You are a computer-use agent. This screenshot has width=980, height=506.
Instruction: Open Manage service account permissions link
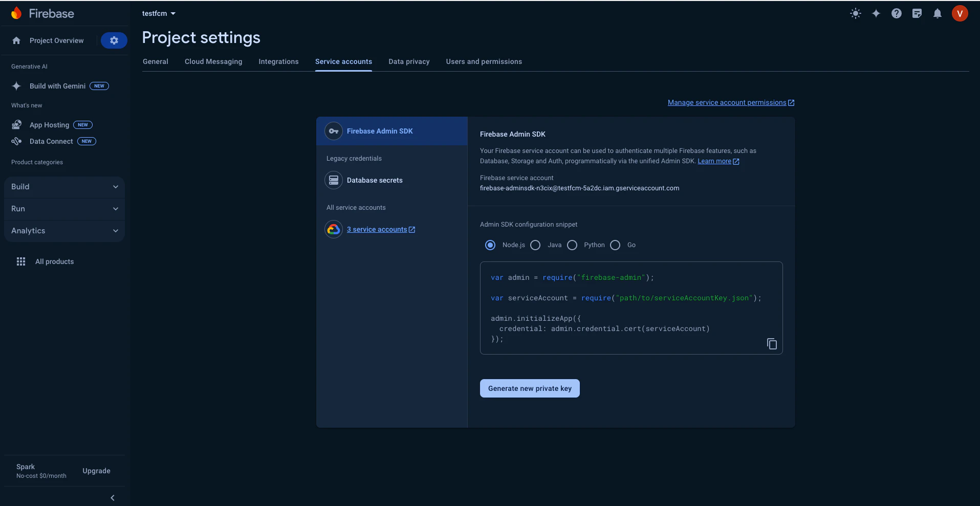point(731,103)
